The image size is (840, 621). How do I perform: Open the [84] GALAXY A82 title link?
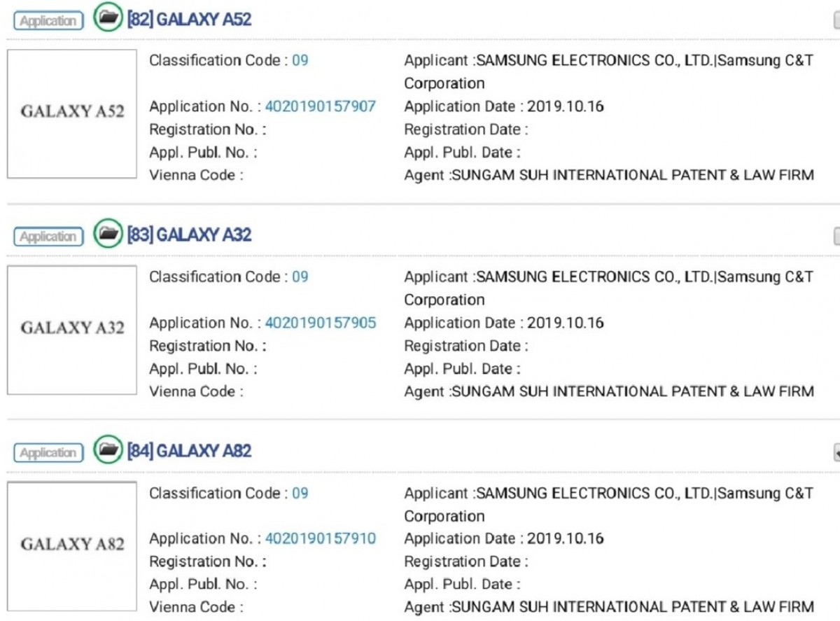[x=189, y=451]
